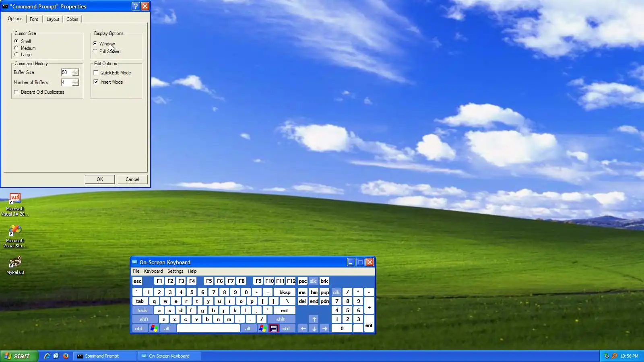
Task: Toggle the lock key on keyboard
Action: pos(142,311)
